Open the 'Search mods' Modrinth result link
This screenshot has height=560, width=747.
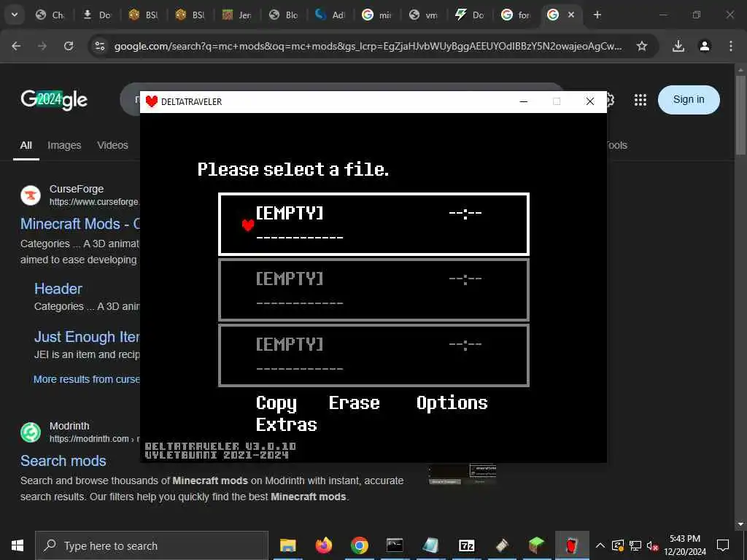tap(63, 461)
